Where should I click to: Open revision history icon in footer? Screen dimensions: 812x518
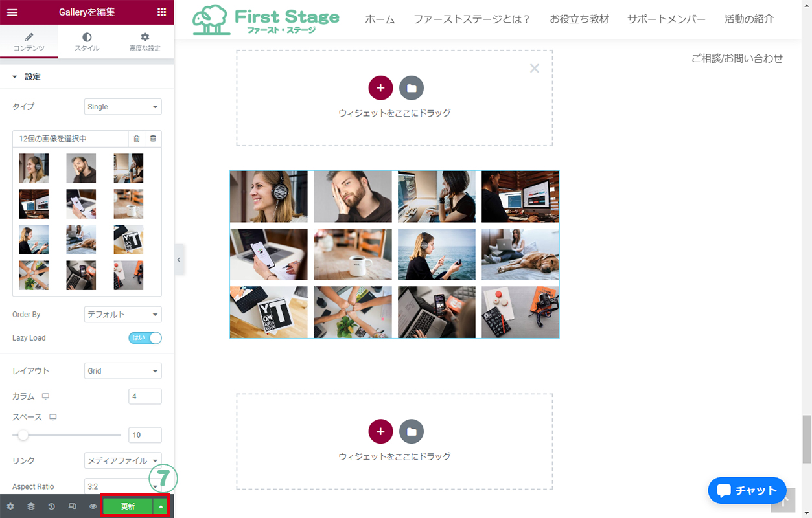pos(52,506)
